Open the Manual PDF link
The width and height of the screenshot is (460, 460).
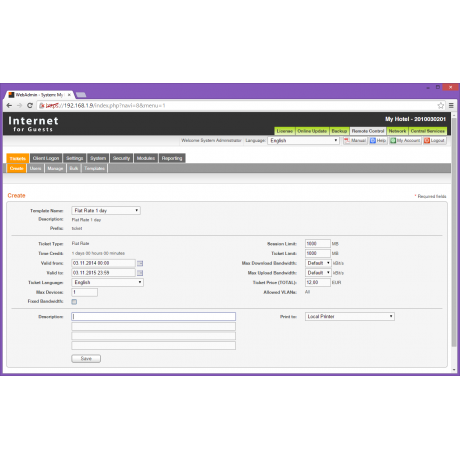(x=355, y=140)
